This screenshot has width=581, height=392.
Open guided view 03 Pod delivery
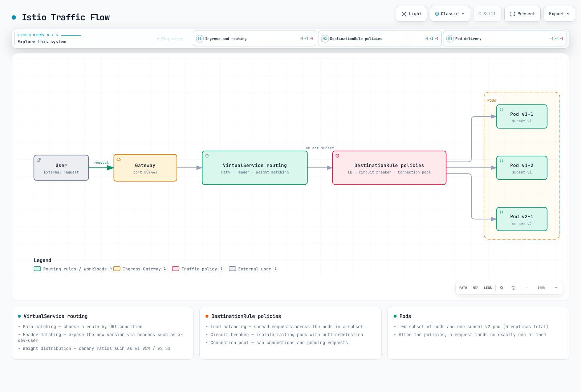pos(505,38)
